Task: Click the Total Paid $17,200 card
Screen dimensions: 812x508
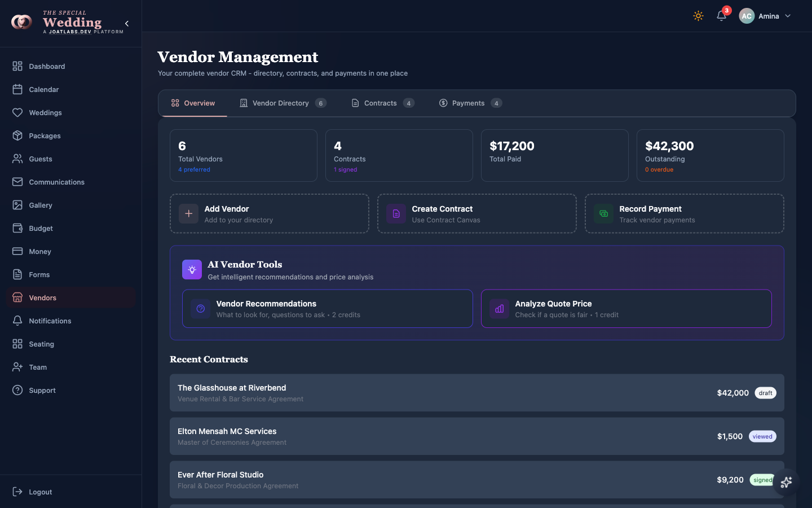Action: (555, 156)
